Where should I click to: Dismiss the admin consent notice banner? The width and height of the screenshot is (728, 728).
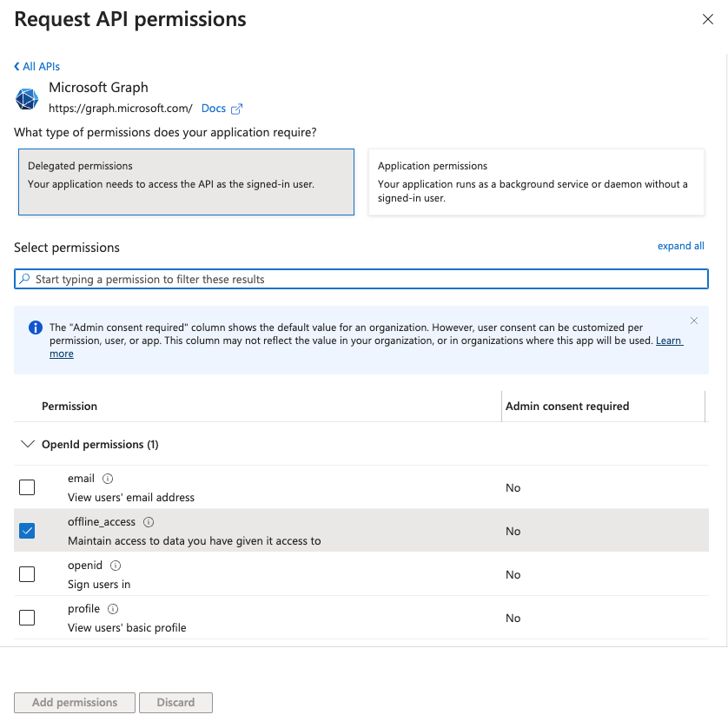(x=694, y=321)
